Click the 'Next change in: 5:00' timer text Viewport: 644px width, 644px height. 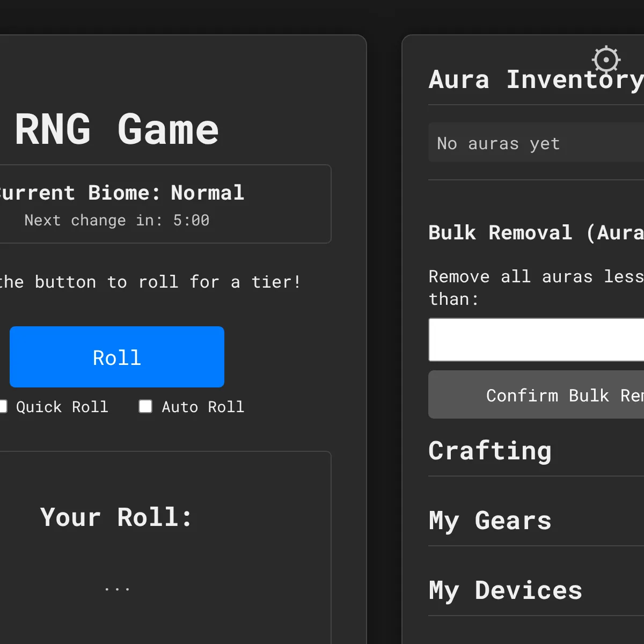coord(117,220)
